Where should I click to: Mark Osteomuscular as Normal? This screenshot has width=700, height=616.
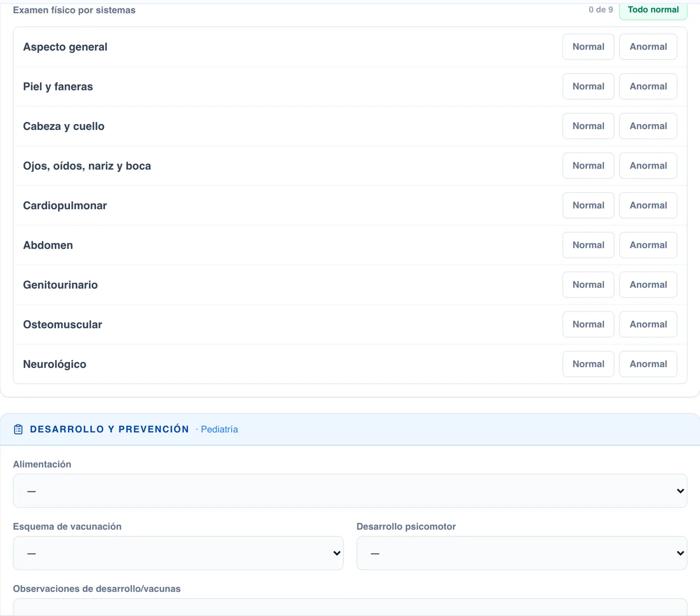[x=588, y=324]
